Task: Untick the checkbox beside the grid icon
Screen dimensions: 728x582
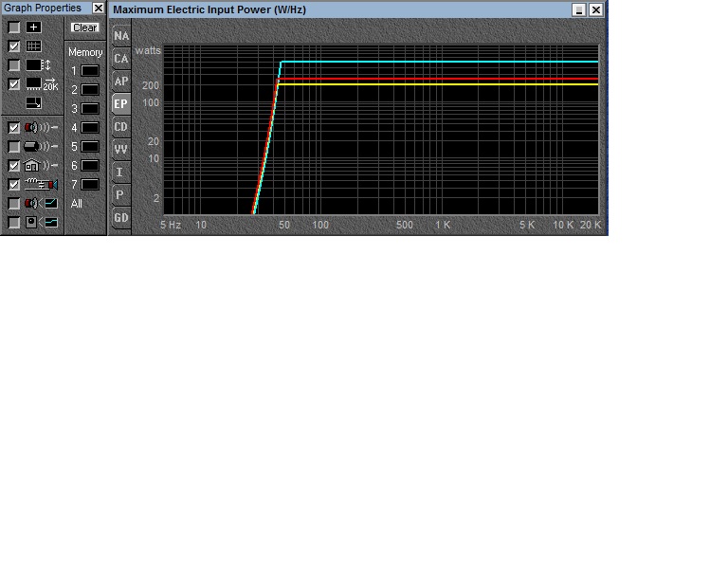Action: [14, 46]
